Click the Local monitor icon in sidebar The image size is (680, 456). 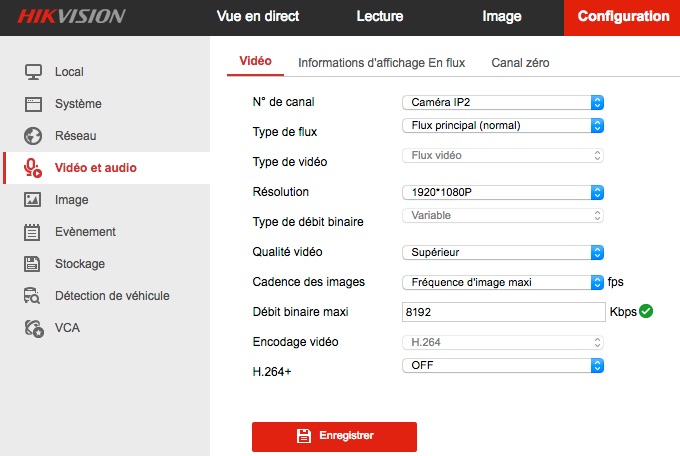coord(33,72)
